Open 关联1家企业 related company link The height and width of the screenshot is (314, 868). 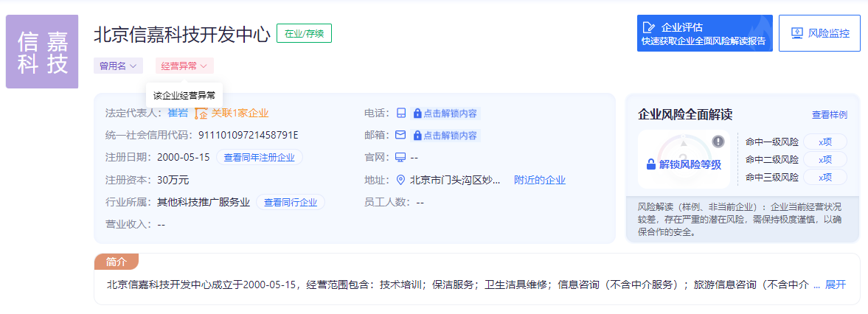tap(240, 113)
